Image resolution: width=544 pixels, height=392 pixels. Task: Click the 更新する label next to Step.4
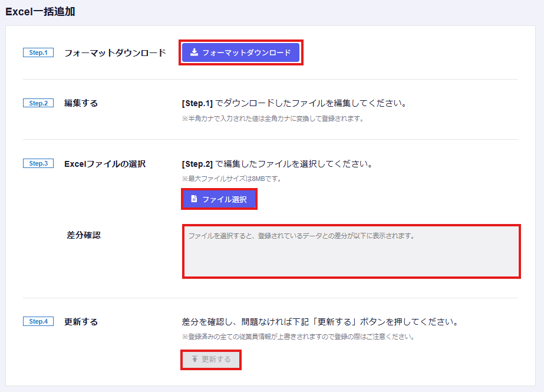pyautogui.click(x=81, y=322)
